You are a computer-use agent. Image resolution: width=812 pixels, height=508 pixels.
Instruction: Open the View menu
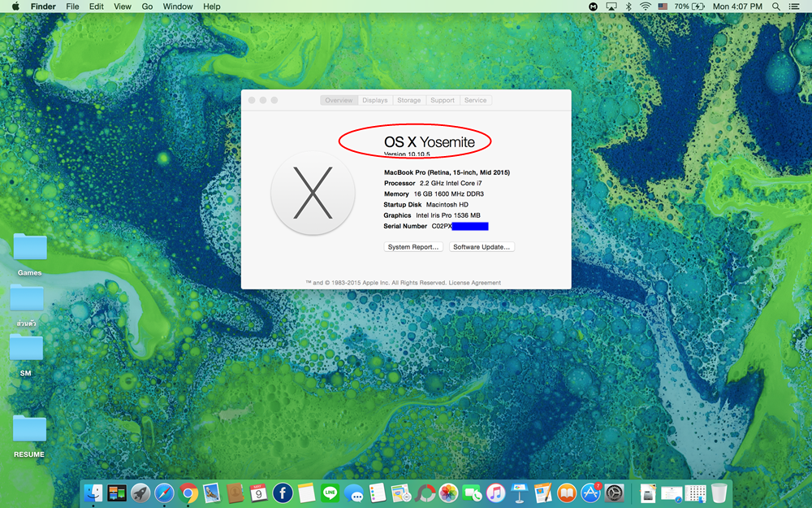click(x=123, y=7)
